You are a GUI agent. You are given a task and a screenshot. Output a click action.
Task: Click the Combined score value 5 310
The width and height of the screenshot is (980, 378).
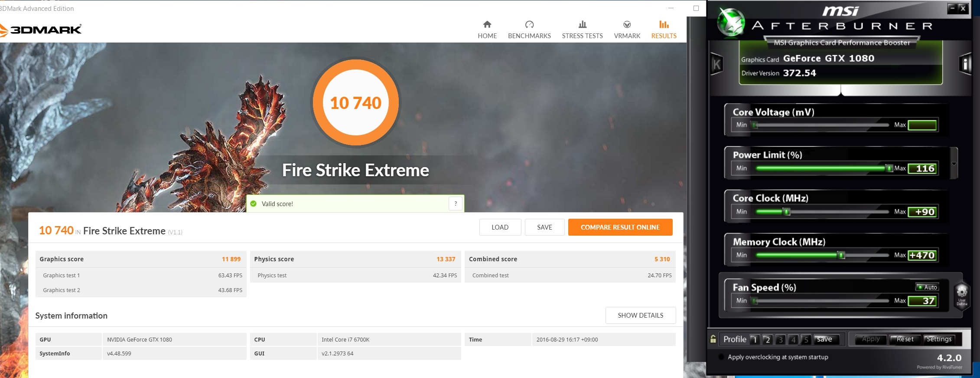point(662,259)
